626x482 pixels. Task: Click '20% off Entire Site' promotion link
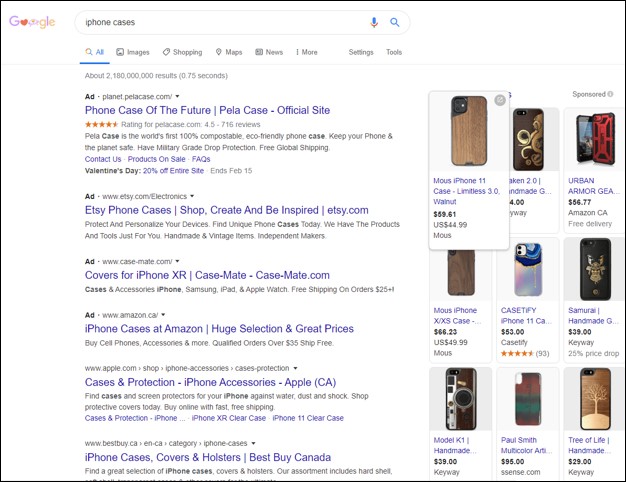(173, 171)
